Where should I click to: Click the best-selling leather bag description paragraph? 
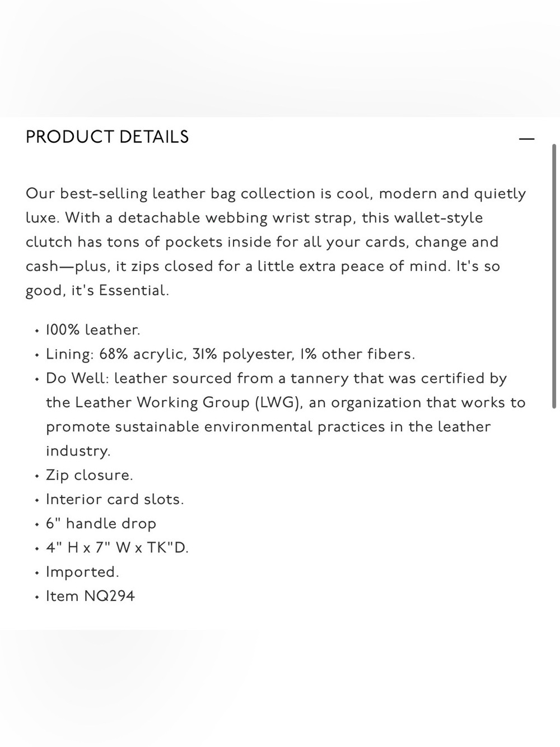pos(276,242)
